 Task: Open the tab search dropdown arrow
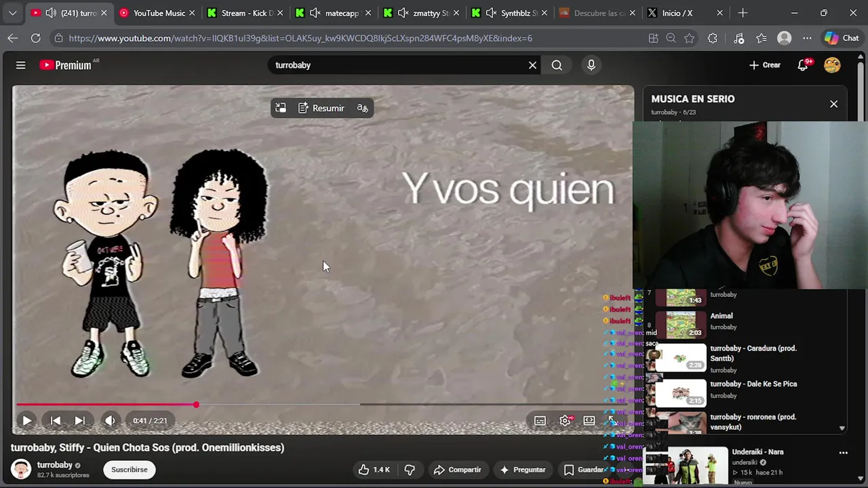[x=12, y=13]
